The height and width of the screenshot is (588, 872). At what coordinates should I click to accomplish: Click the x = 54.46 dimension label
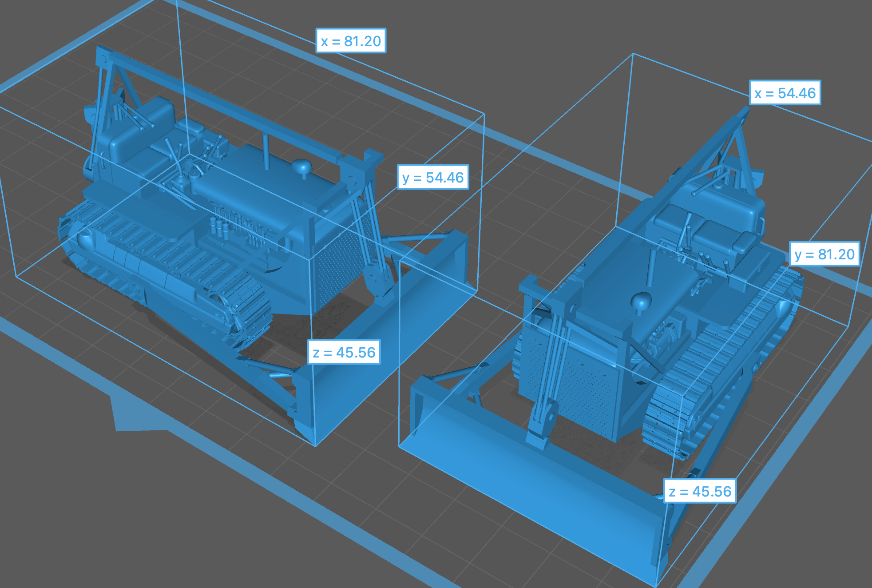(785, 93)
